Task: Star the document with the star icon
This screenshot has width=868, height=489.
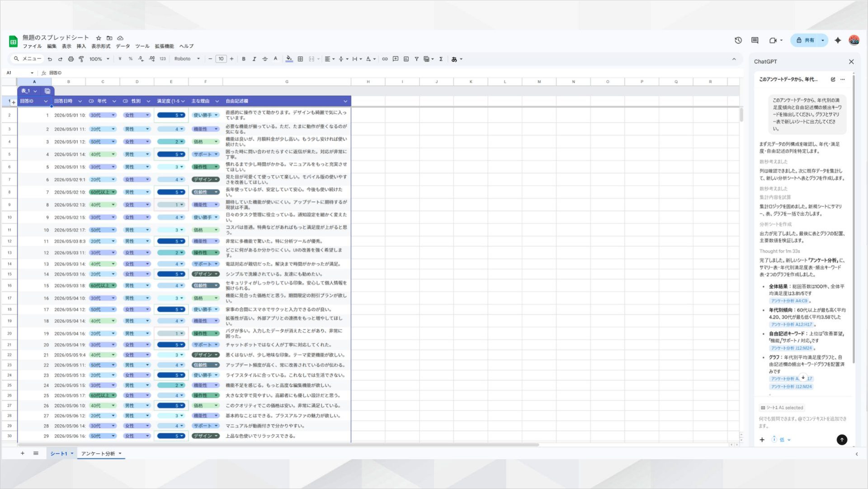Action: [99, 38]
